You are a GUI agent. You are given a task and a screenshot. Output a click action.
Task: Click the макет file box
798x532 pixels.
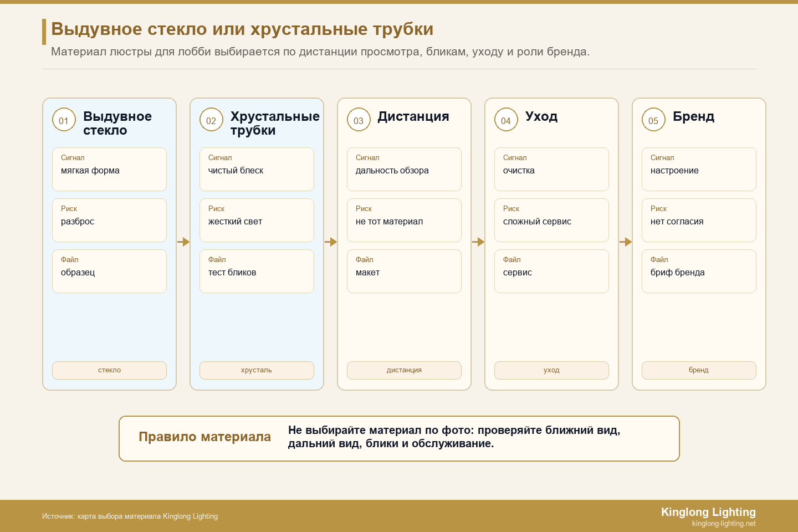404,271
